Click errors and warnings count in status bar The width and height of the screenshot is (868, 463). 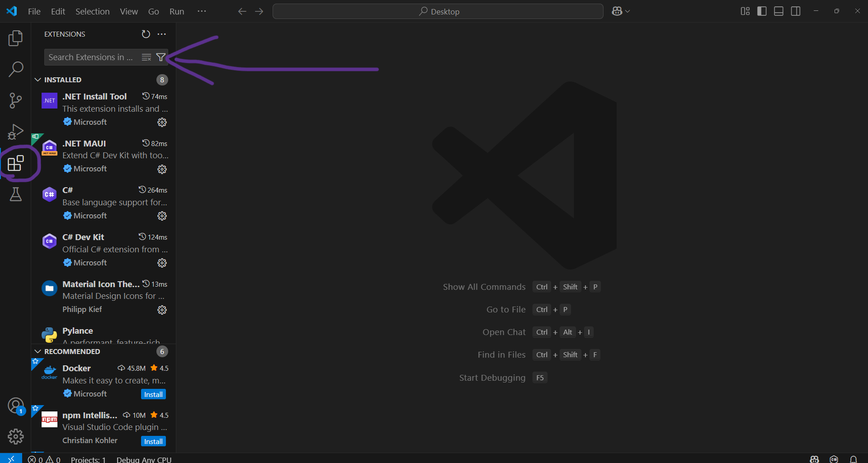coord(44,459)
